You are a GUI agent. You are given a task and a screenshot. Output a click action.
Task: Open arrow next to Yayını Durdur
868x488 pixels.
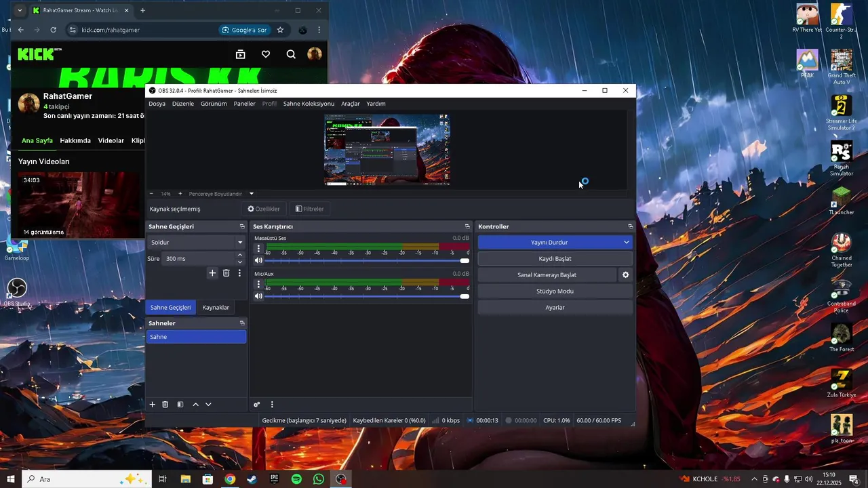[x=626, y=243]
